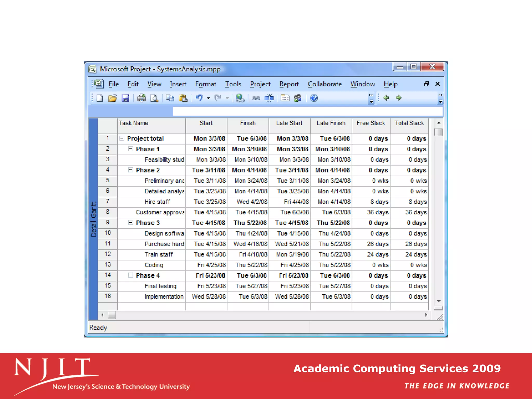Viewport: 532px width, 399px height.
Task: Collapse the Phase 4 outline group
Action: pos(131,275)
